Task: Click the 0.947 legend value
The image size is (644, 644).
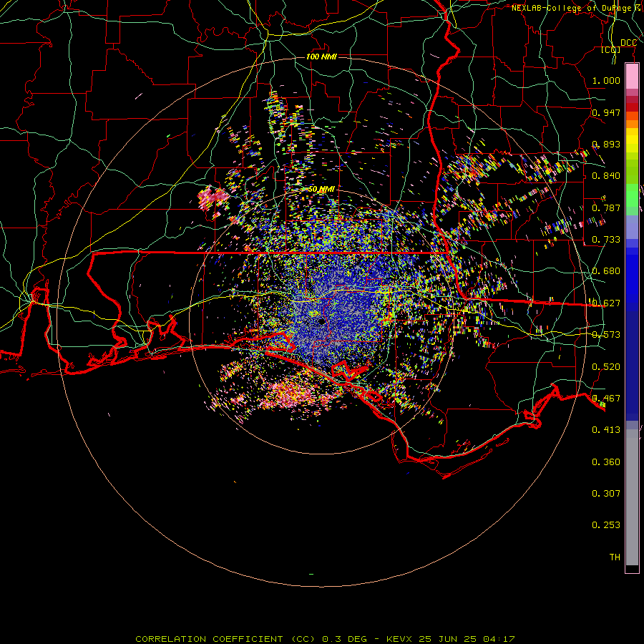Action: [606, 112]
